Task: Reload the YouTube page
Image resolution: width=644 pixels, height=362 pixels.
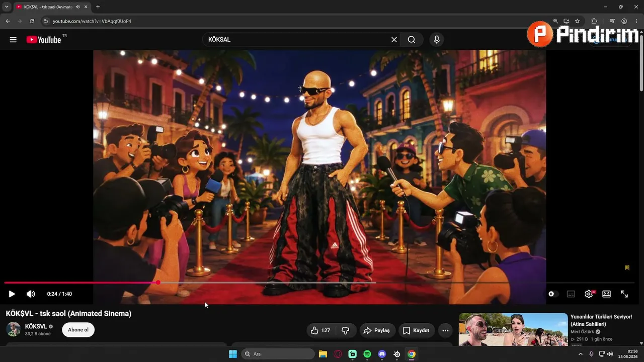Action: [x=32, y=21]
